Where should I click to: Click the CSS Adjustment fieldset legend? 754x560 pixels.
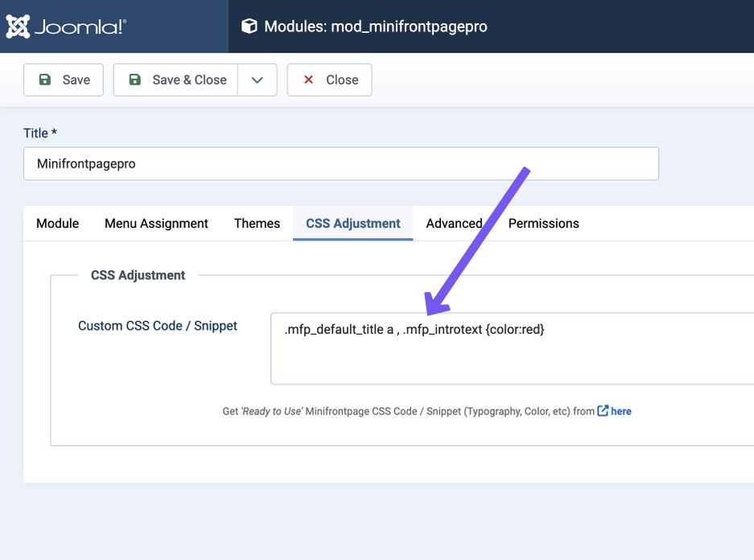[138, 275]
